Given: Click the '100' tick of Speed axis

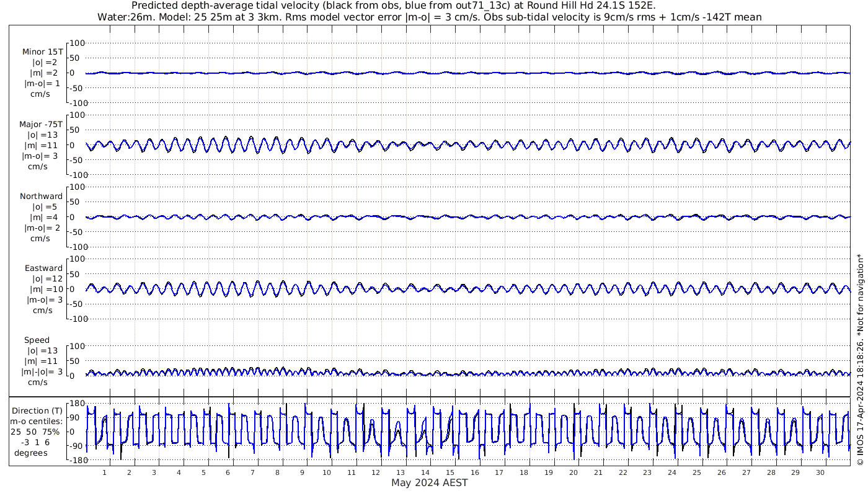Looking at the screenshot, I should pyautogui.click(x=77, y=346).
